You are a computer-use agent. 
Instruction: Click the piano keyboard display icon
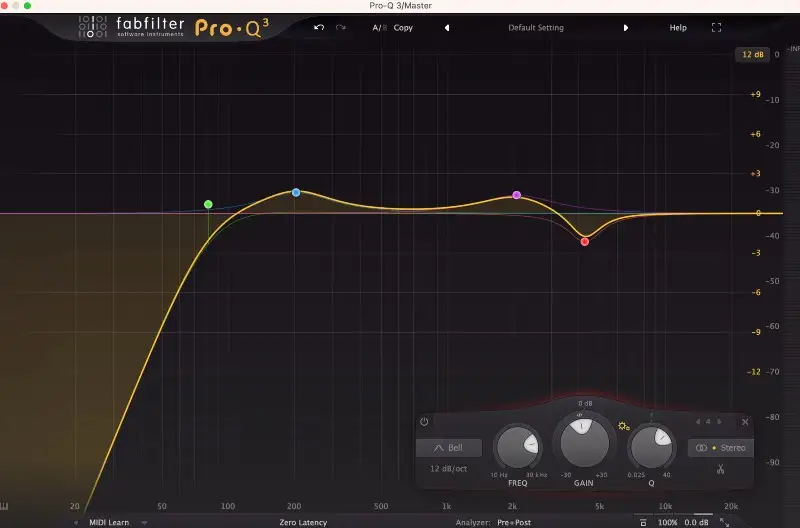coord(6,506)
